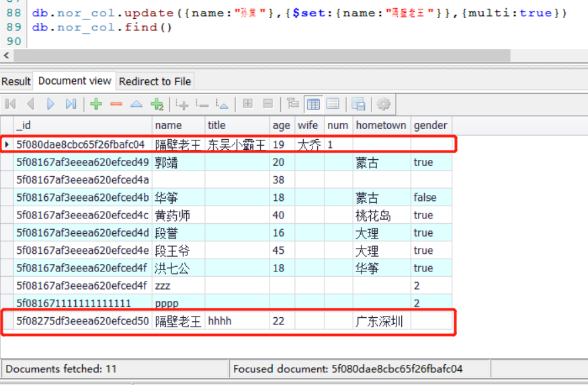588x385 pixels.
Task: Jump to the last document icon
Action: [x=71, y=104]
